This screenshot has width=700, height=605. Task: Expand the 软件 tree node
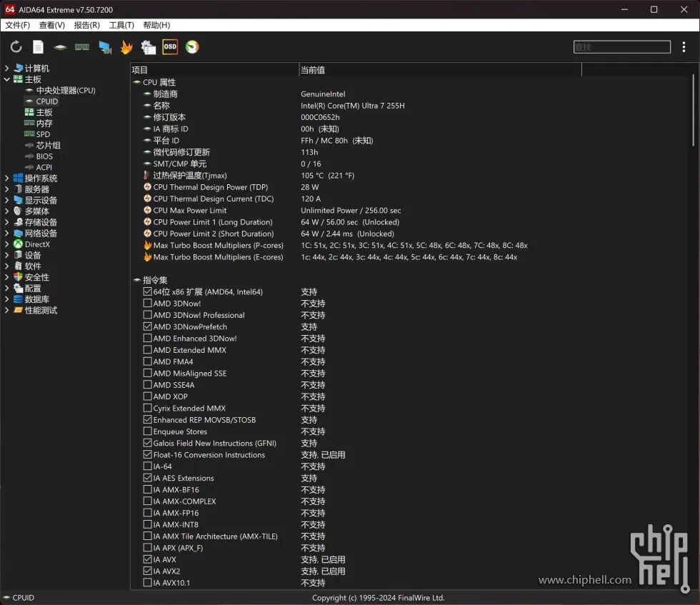[6, 266]
